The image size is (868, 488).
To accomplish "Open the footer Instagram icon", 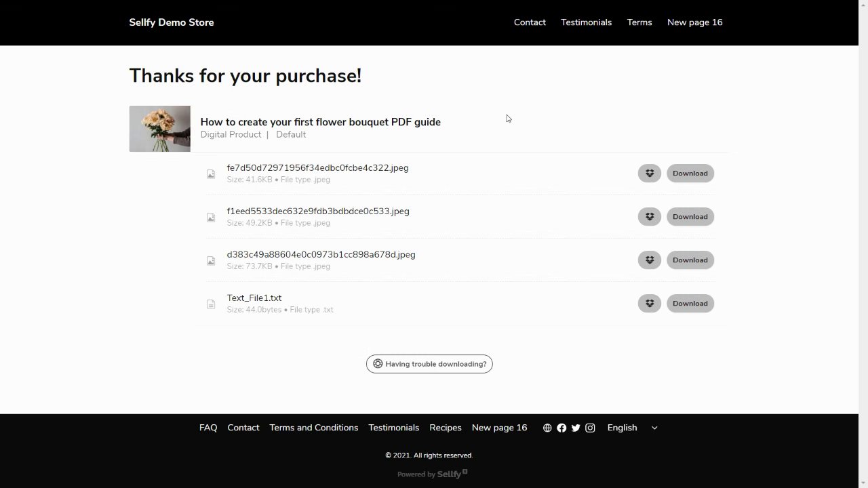I will tap(590, 428).
